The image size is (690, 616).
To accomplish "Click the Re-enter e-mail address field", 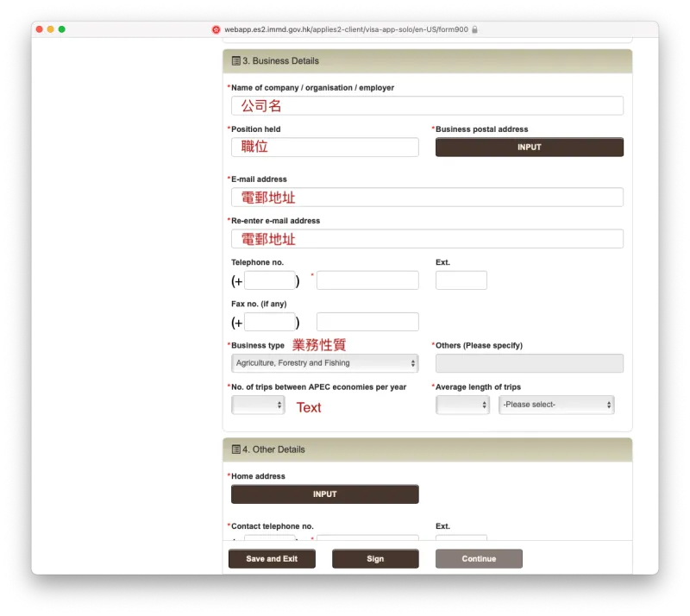I will point(427,238).
